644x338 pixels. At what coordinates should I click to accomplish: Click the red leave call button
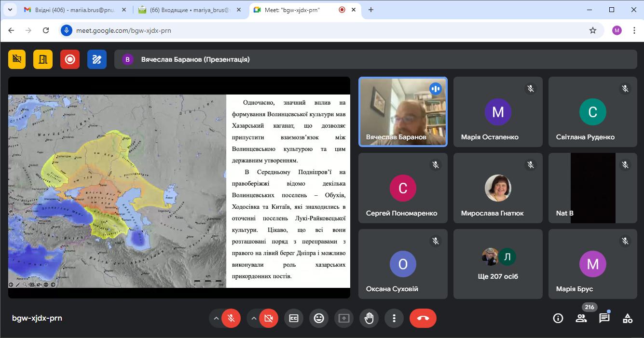tap(423, 318)
